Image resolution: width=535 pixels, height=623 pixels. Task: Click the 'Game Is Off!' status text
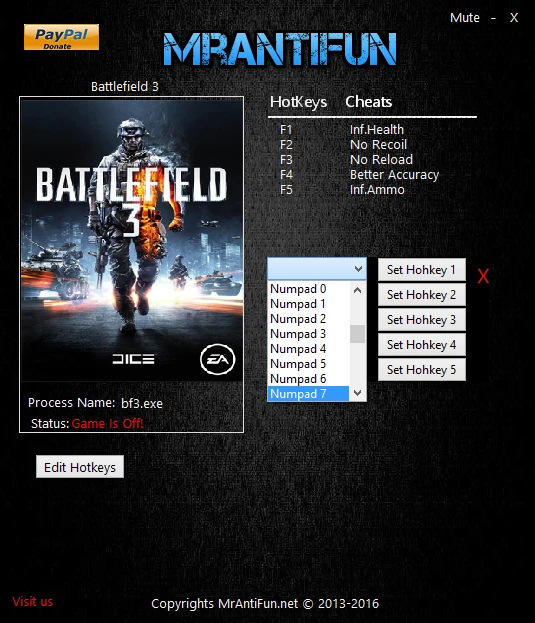(107, 424)
